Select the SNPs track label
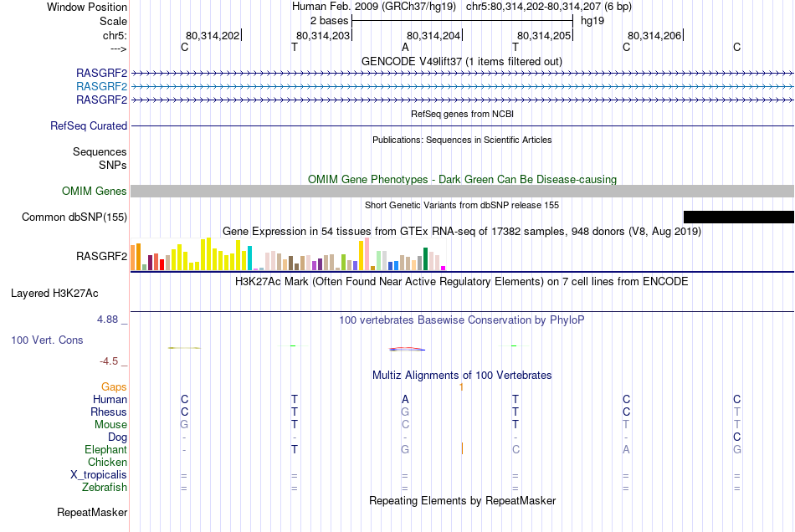Viewport: 795px width, 532px height. click(x=113, y=165)
